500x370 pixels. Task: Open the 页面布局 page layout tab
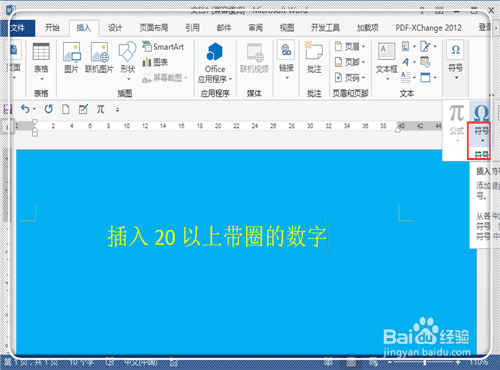coord(154,28)
